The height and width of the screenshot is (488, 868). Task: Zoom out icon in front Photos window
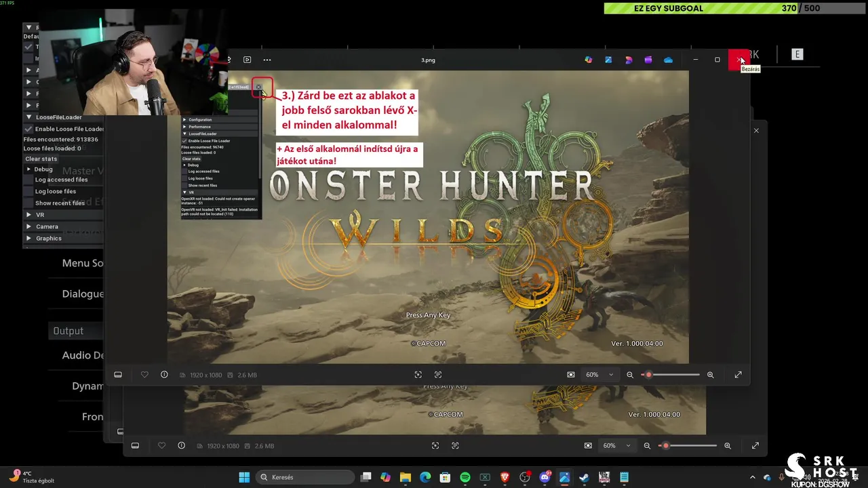point(630,375)
